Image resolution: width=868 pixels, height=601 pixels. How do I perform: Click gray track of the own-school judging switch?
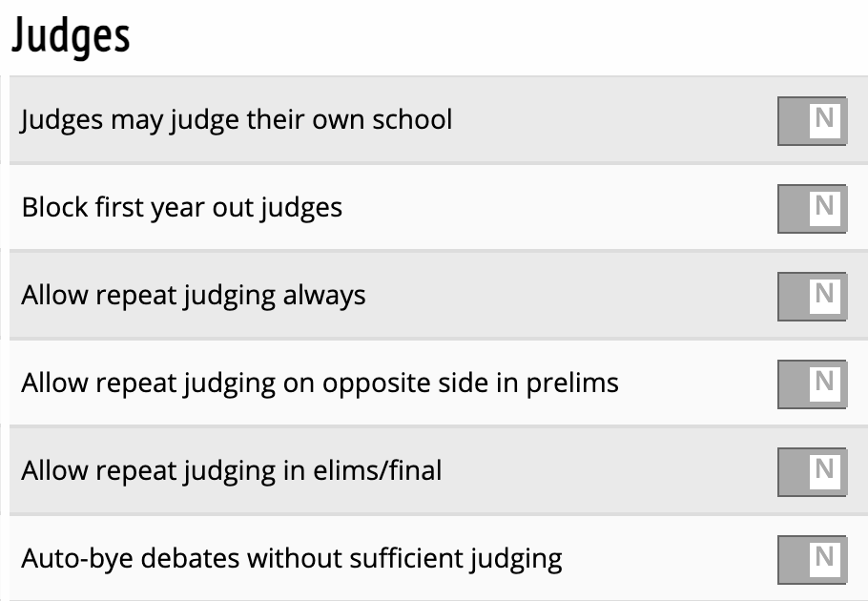tap(794, 120)
